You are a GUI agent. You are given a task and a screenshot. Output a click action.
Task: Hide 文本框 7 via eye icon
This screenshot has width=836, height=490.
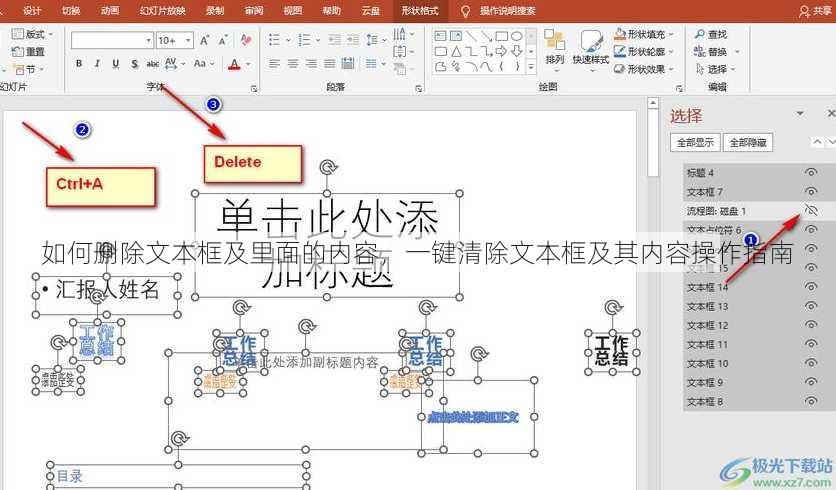[x=811, y=191]
